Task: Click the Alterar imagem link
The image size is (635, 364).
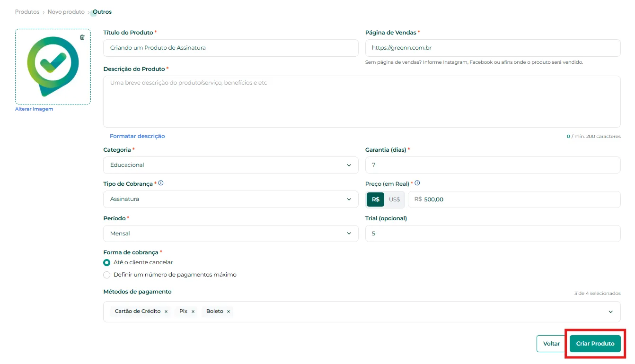Action: pos(34,109)
